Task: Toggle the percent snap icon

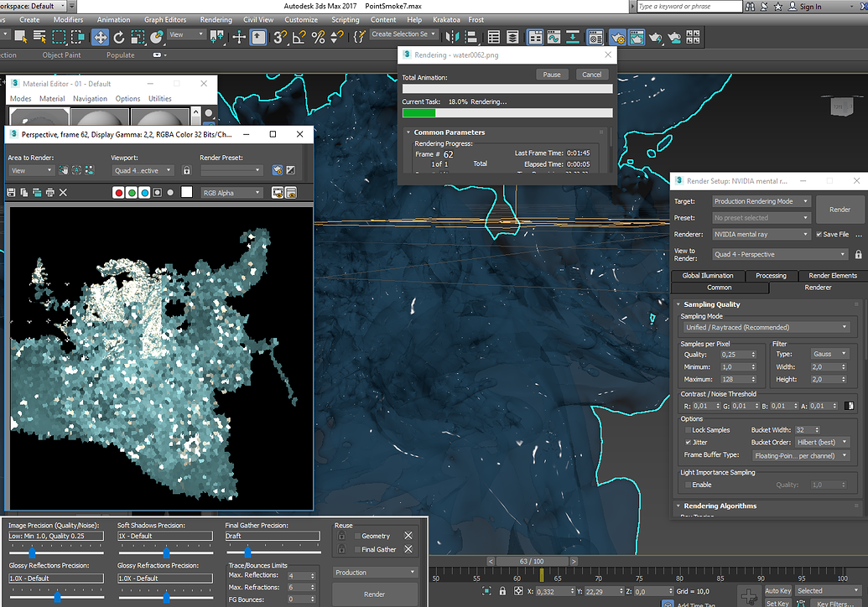Action: click(318, 37)
